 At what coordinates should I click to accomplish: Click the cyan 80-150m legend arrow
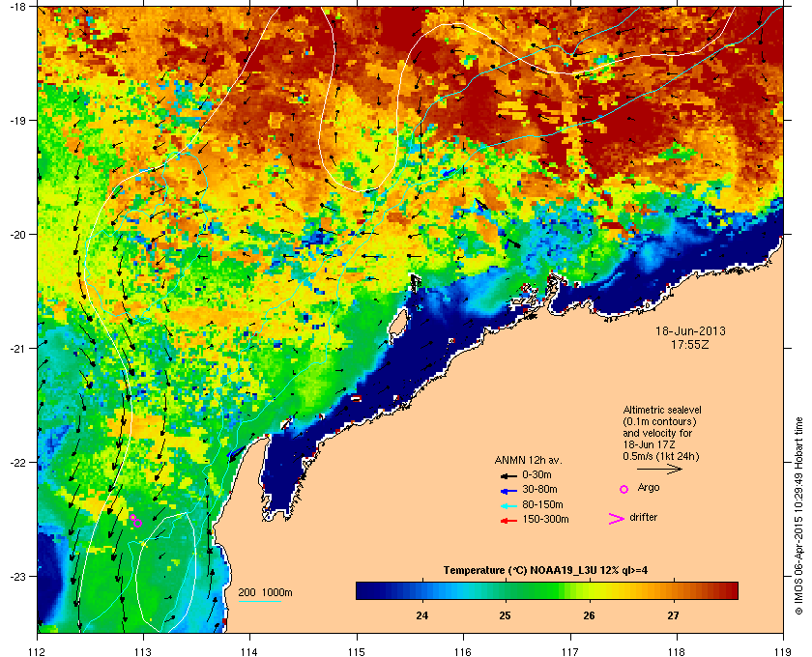tap(509, 505)
